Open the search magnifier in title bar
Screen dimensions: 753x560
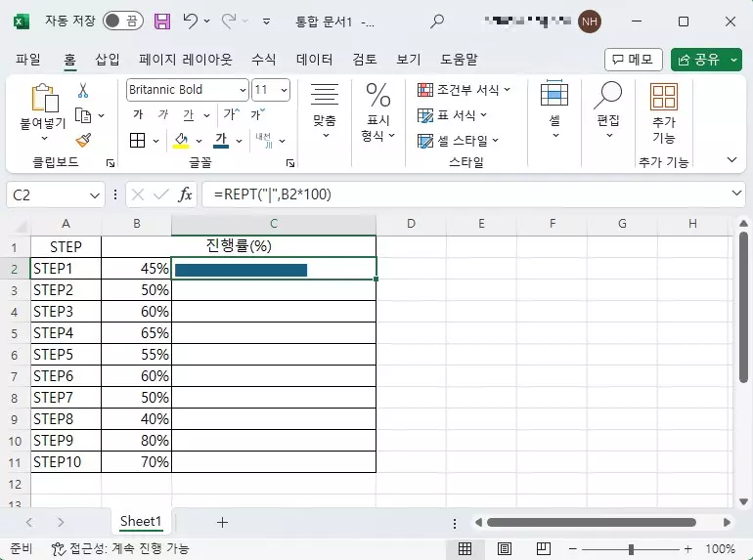point(436,22)
